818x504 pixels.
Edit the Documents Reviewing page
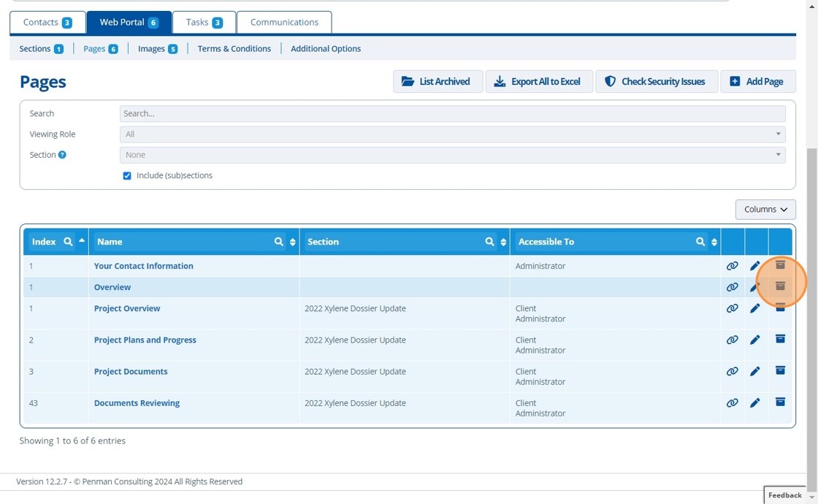[x=755, y=402]
